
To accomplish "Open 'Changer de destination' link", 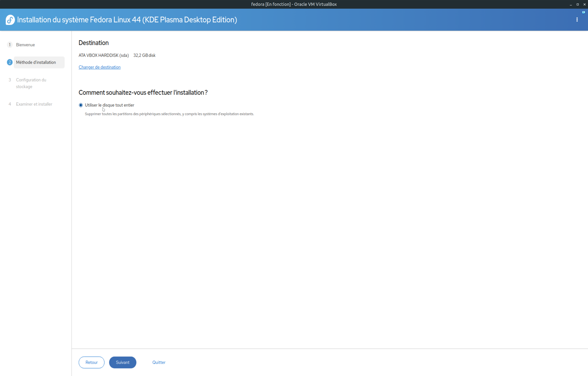I will 99,67.
